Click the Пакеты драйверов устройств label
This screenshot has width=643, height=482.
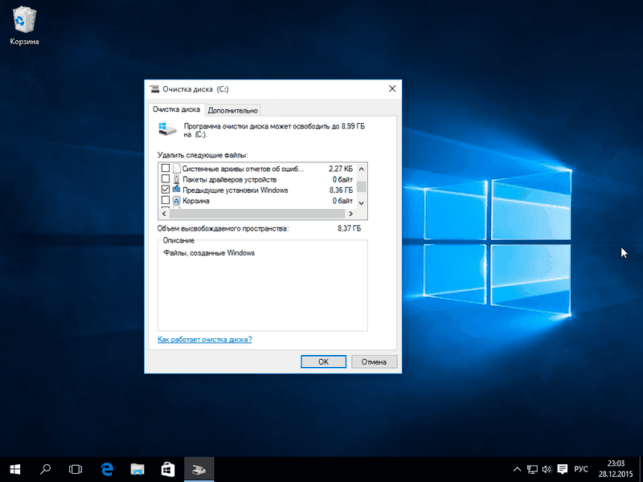point(229,179)
